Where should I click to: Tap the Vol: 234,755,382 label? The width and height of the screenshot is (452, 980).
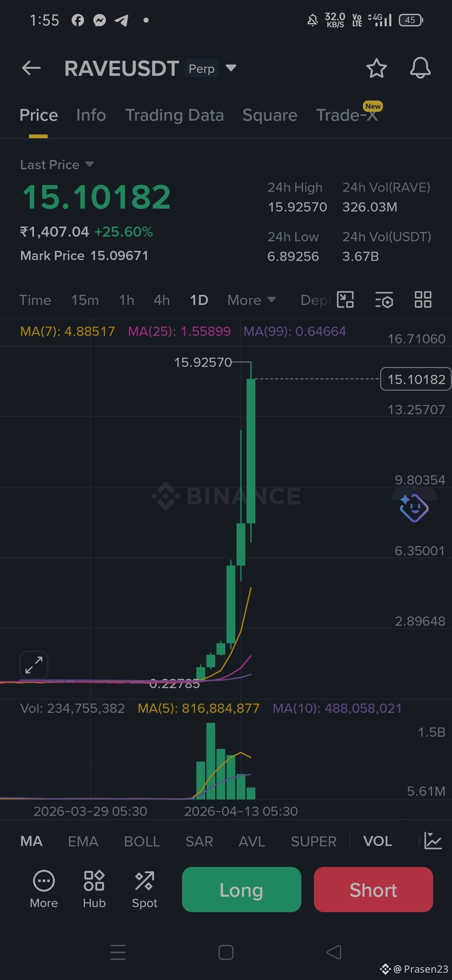(x=72, y=708)
